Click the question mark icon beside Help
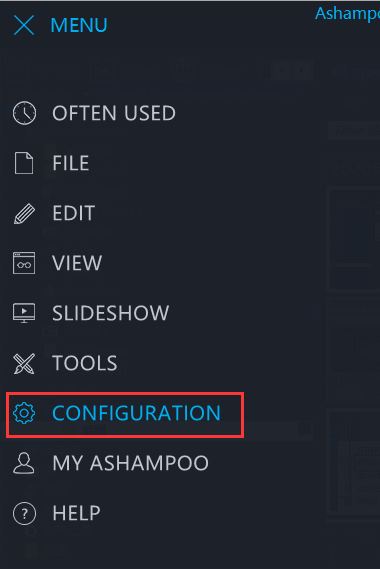Screen dimensions: 380x569 coord(24,513)
